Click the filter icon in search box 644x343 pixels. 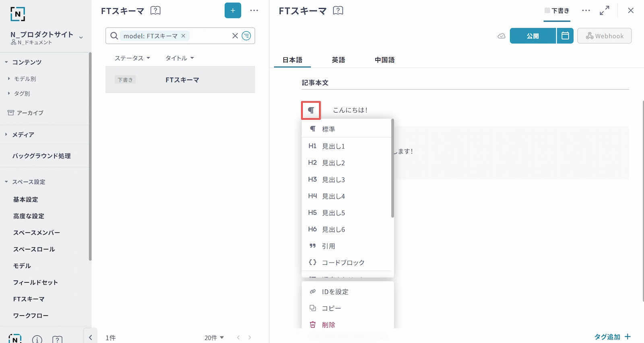click(x=246, y=36)
